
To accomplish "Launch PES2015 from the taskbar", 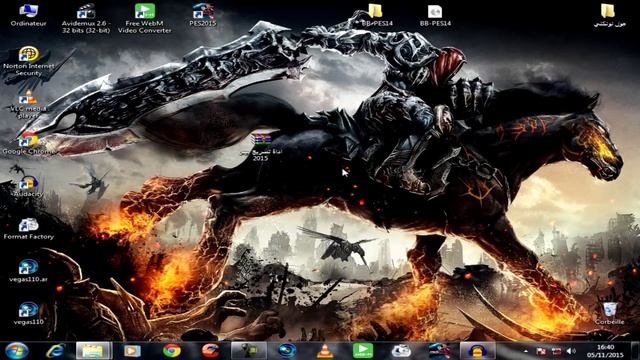I will 440,351.
